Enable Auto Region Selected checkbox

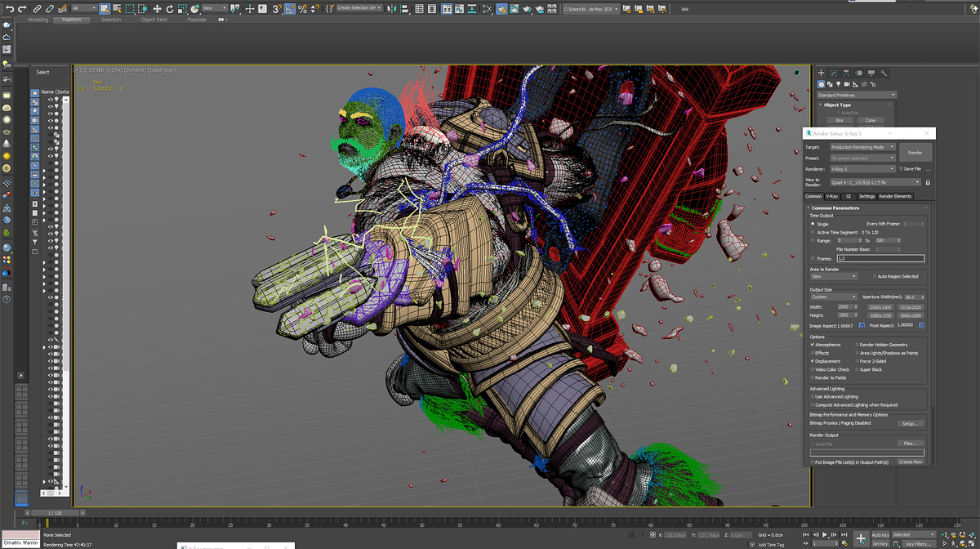click(874, 276)
